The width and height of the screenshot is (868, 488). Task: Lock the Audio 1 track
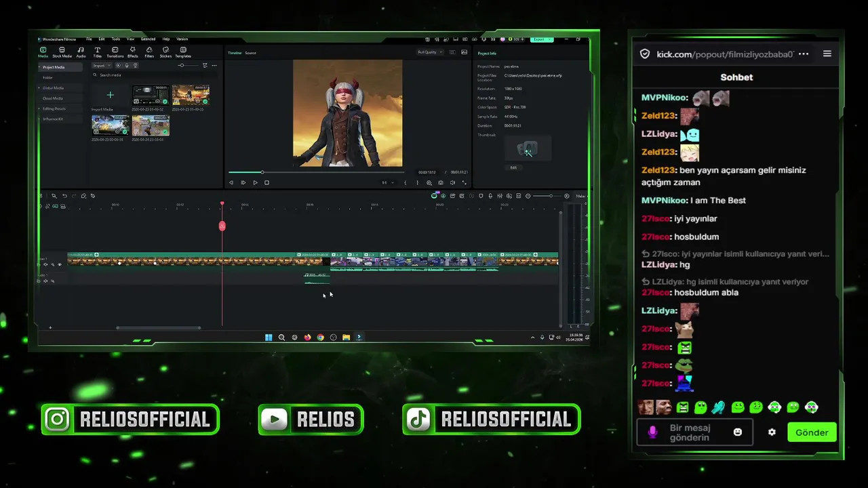(39, 281)
